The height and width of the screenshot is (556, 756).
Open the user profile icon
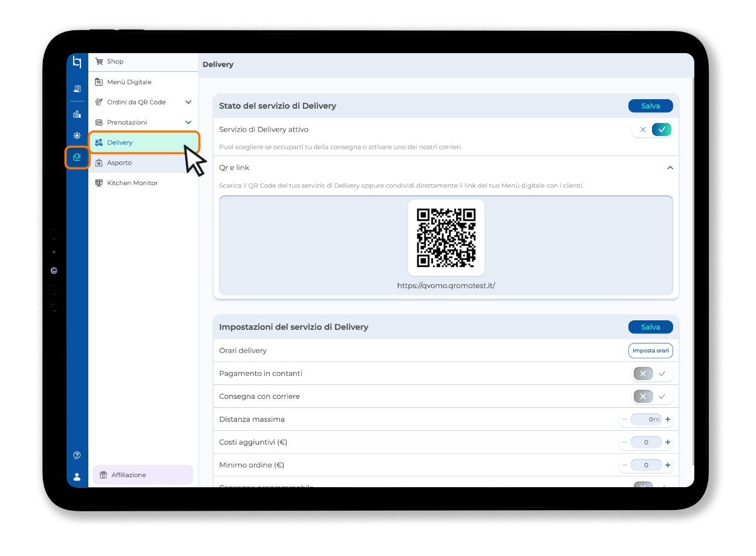[x=77, y=477]
